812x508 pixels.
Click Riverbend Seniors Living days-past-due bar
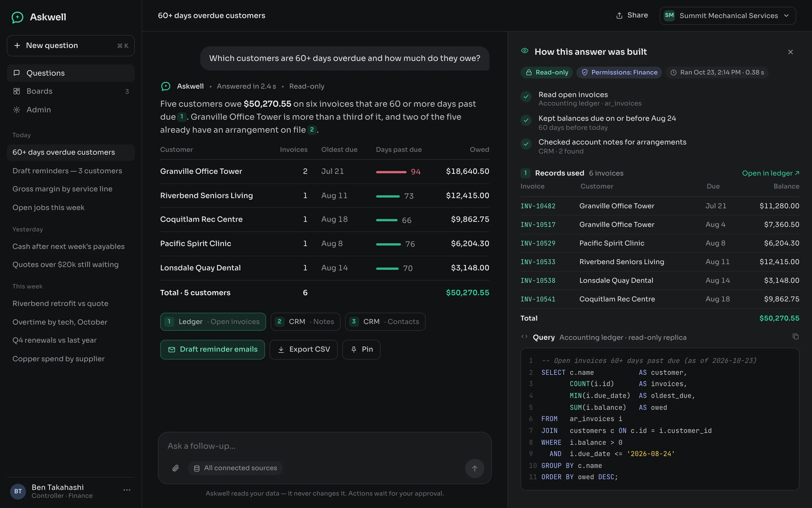[388, 196]
